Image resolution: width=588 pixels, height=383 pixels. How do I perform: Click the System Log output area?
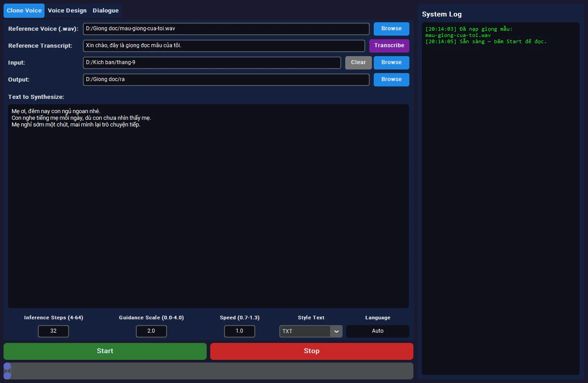[501, 199]
